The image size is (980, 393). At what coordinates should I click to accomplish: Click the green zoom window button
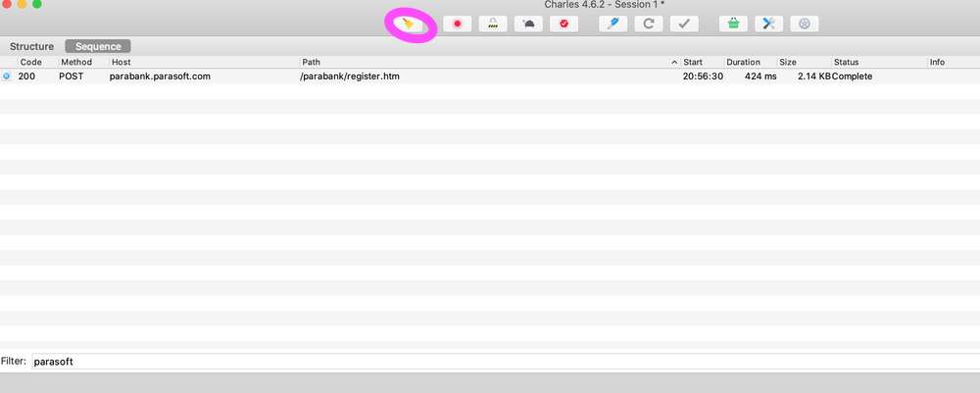[37, 4]
